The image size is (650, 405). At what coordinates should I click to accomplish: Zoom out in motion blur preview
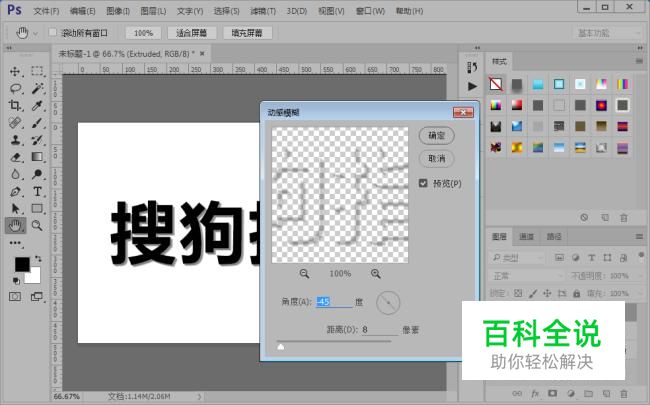tap(304, 274)
